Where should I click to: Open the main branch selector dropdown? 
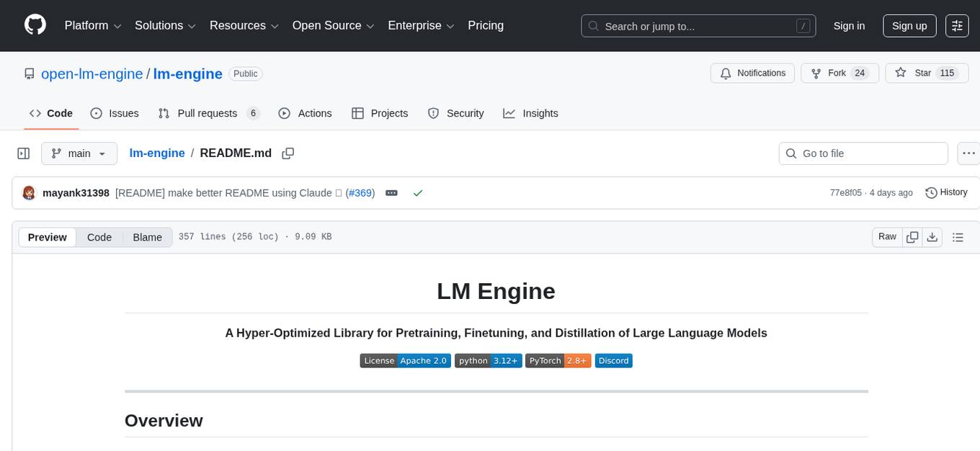[x=79, y=153]
